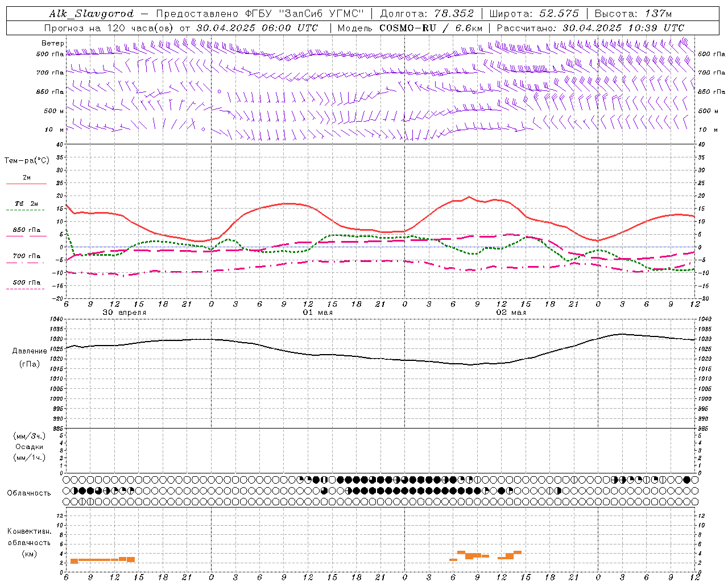Click the green dashed Td legend line sample
Image resolution: width=728 pixels, height=582 pixels.
click(x=26, y=210)
